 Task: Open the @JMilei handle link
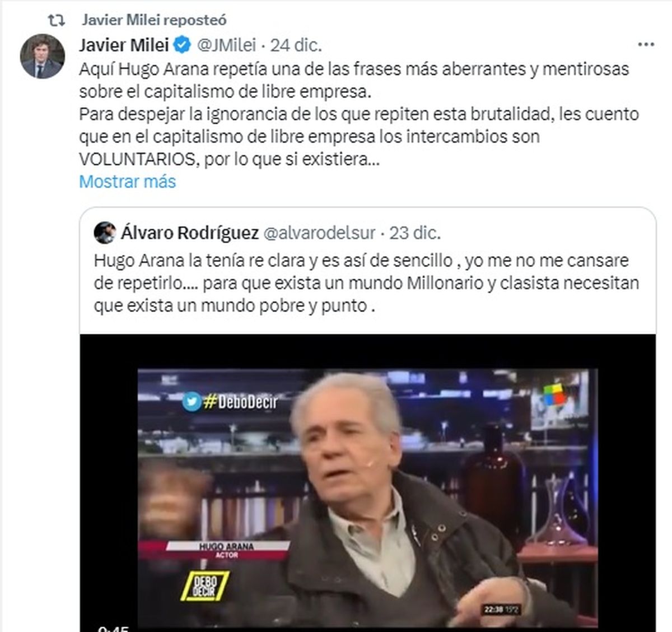227,45
